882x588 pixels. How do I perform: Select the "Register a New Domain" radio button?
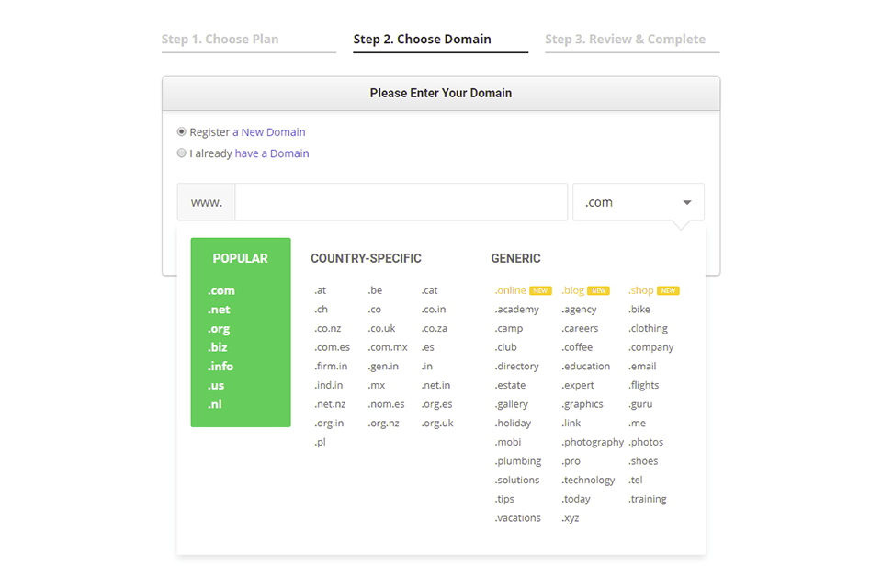pyautogui.click(x=181, y=132)
